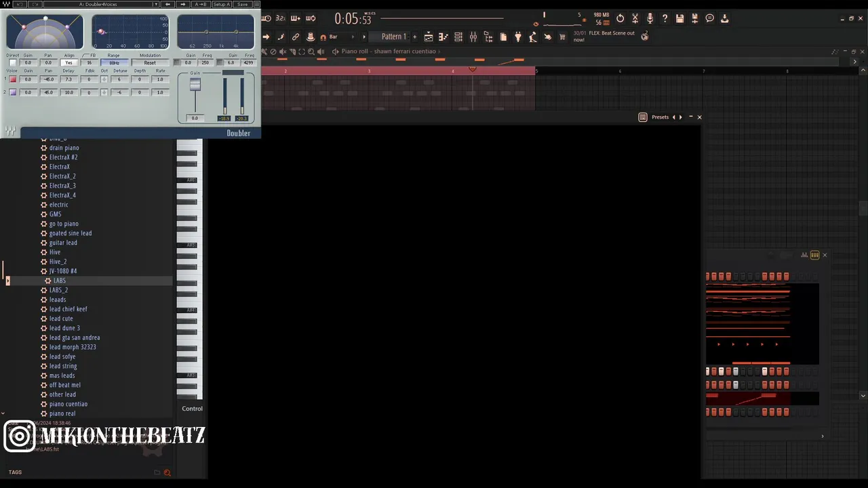Toggle the EQ band switch beside Freq 250
Viewport: 868px width, 488px height.
177,62
